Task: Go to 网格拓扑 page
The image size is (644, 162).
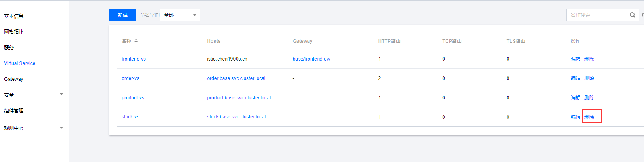Action: click(x=14, y=32)
